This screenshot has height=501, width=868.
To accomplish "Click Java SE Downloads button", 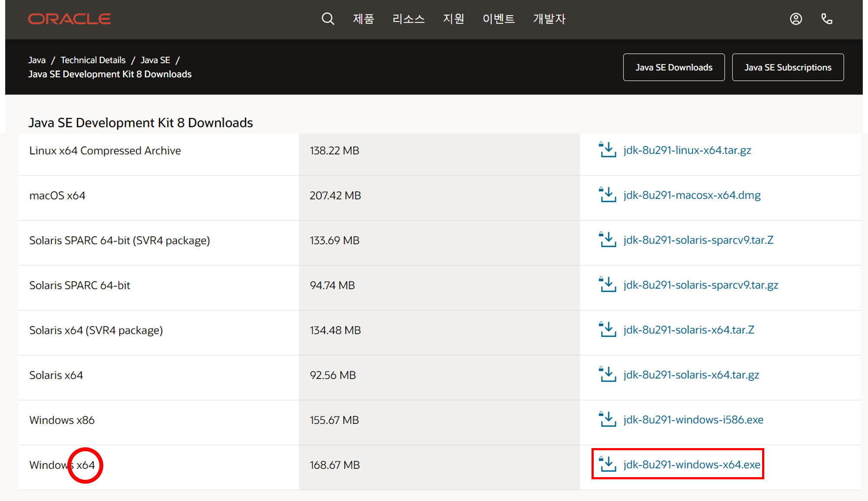I will [x=674, y=67].
